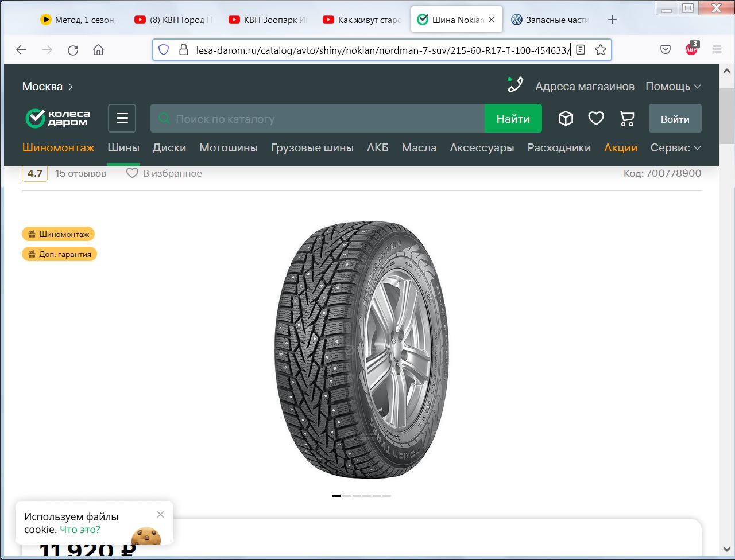Reload the current page
735x560 pixels.
pos(73,50)
